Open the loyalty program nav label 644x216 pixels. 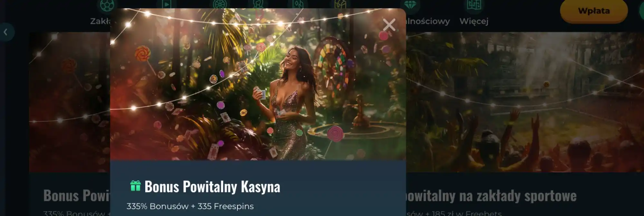pos(428,21)
